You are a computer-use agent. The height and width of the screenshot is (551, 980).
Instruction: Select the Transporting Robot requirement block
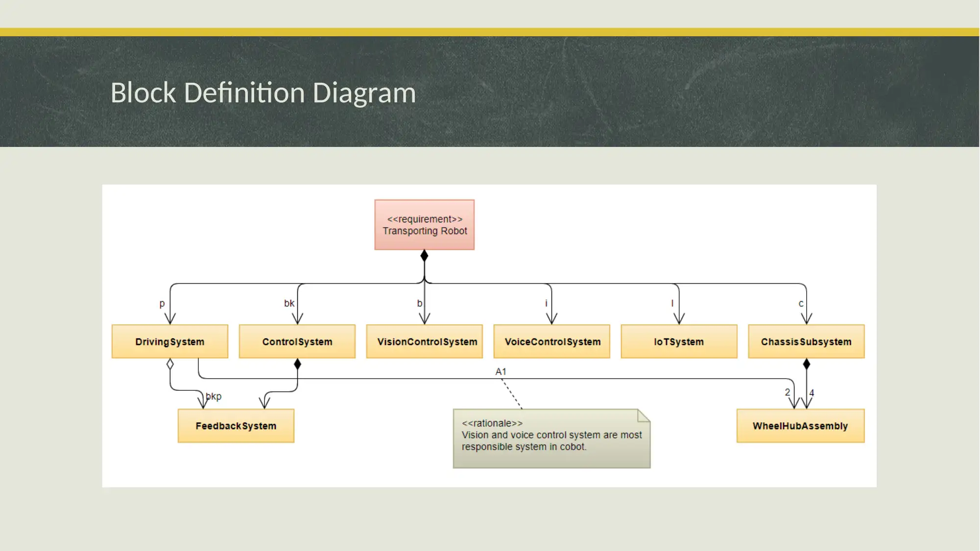point(425,225)
